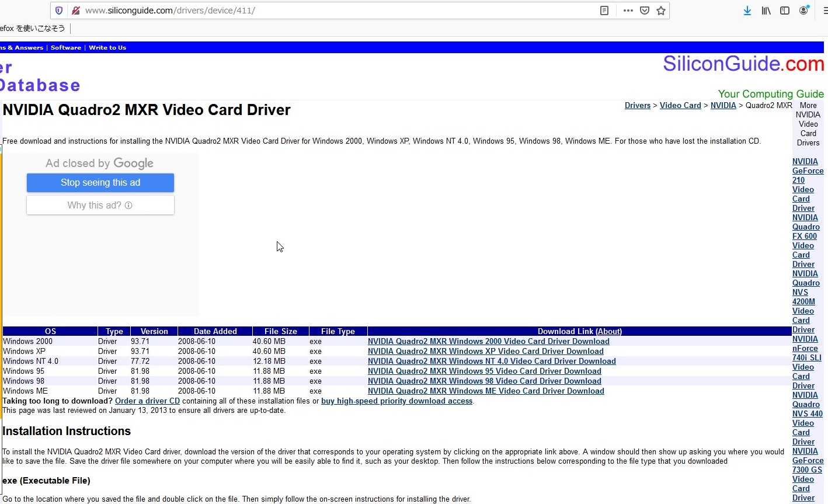The image size is (828, 504).
Task: Show the sidebars icon
Action: 785,11
